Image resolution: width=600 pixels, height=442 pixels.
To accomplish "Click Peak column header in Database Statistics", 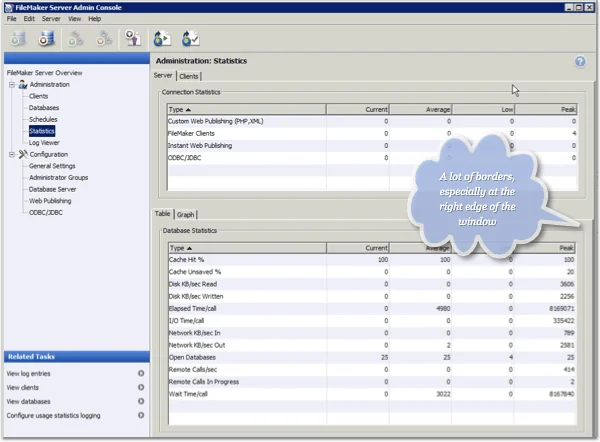I will click(x=544, y=248).
